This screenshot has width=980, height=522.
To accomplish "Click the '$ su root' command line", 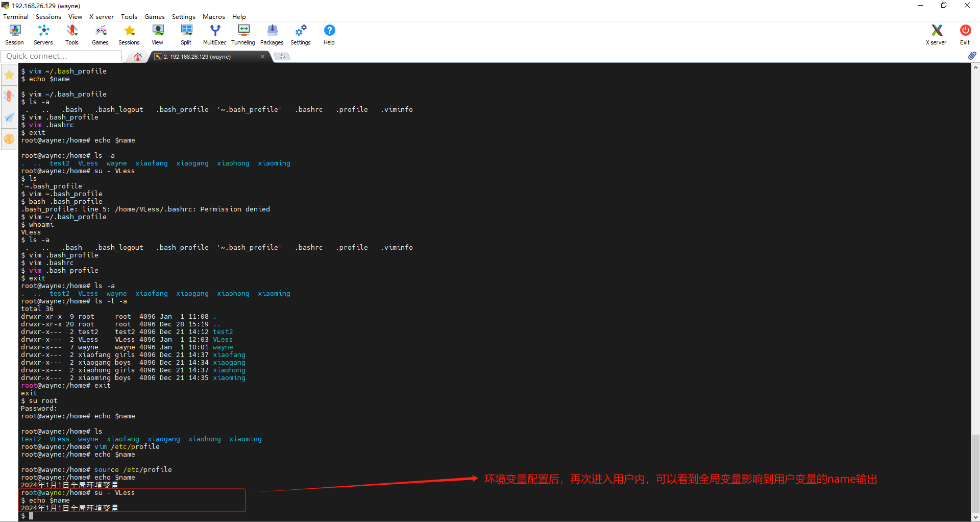I will point(39,401).
